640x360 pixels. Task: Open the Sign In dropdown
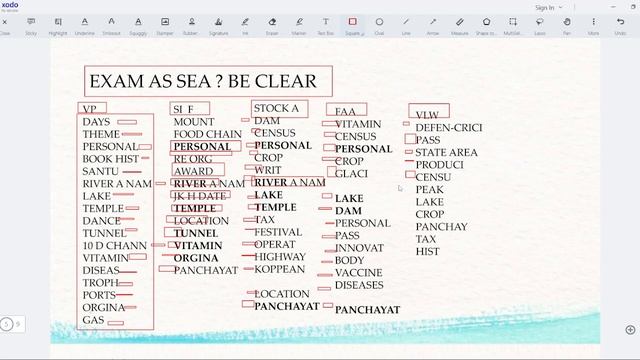[549, 7]
